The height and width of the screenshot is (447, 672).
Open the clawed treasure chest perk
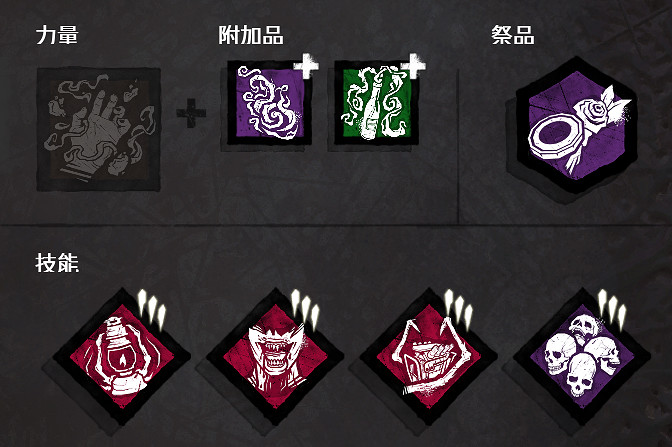(429, 357)
